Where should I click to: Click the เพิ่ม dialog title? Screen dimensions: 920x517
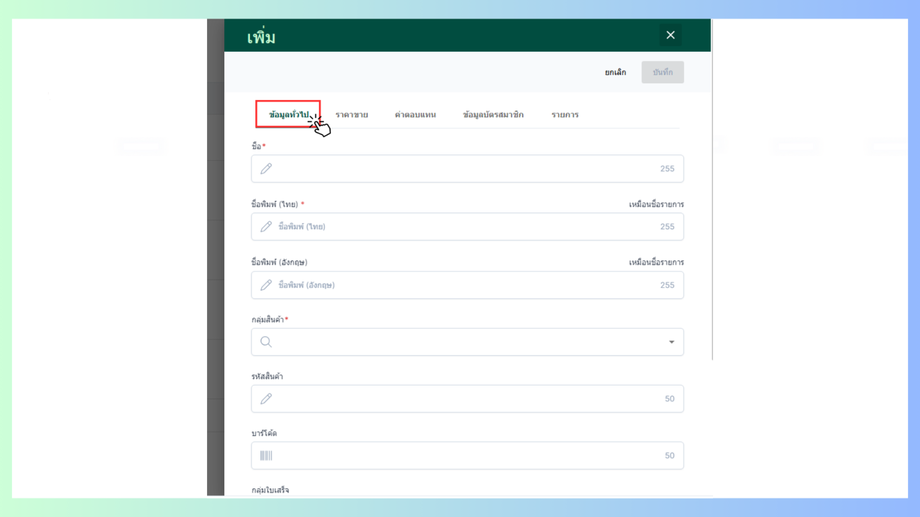click(x=261, y=37)
